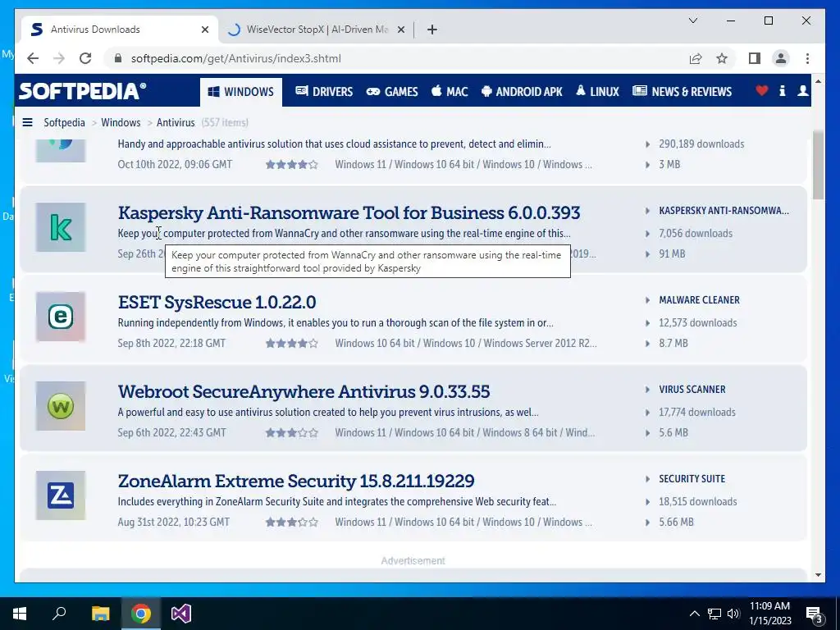Click the Windows breadcrumb link
840x630 pixels.
(x=121, y=122)
